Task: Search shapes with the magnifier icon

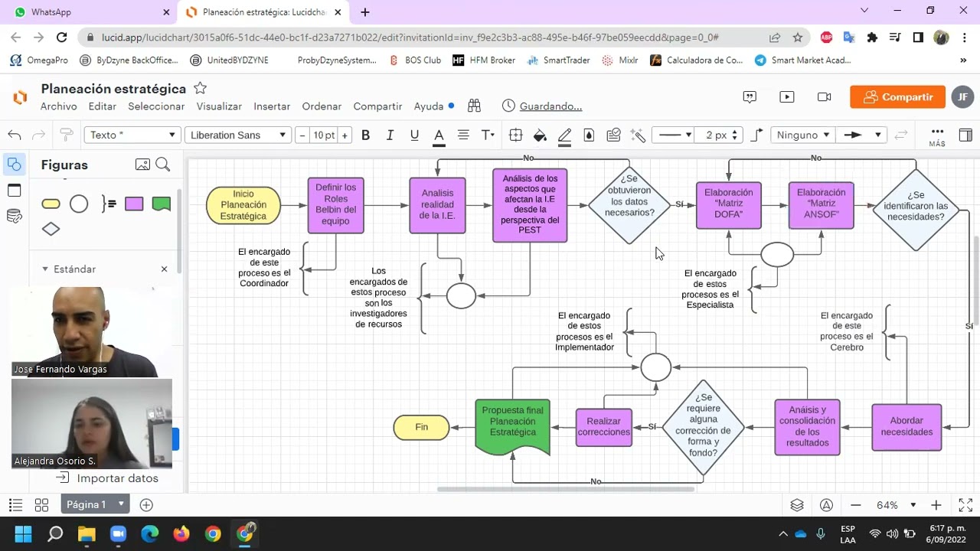Action: point(162,165)
